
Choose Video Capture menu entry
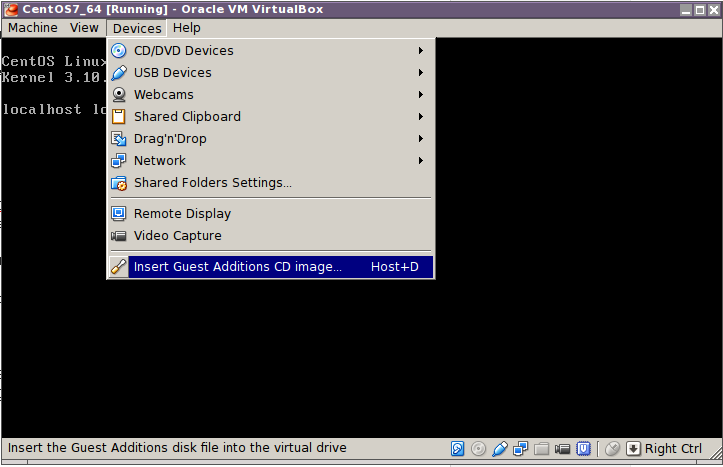coord(271,236)
